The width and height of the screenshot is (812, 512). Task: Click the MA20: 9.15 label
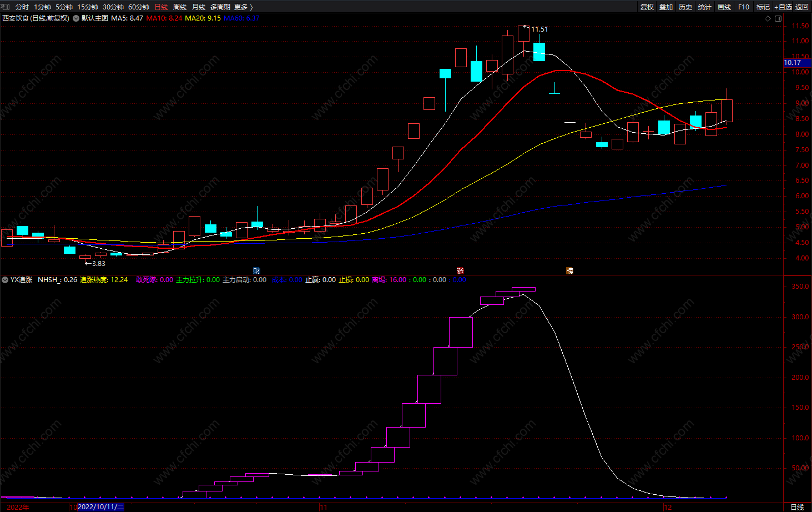point(203,18)
